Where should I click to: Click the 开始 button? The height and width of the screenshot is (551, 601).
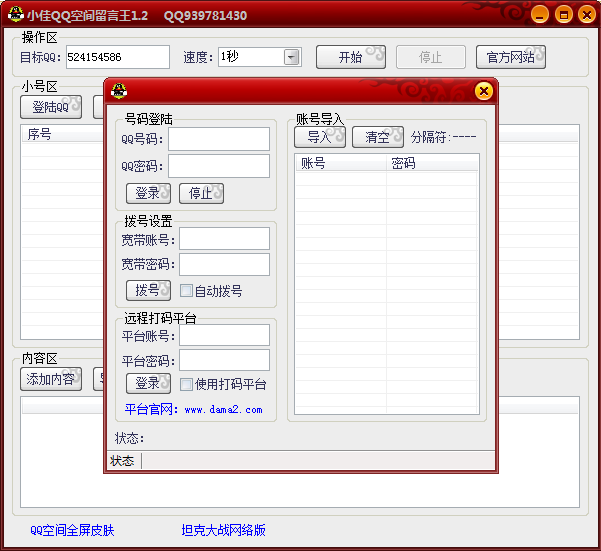pyautogui.click(x=351, y=57)
